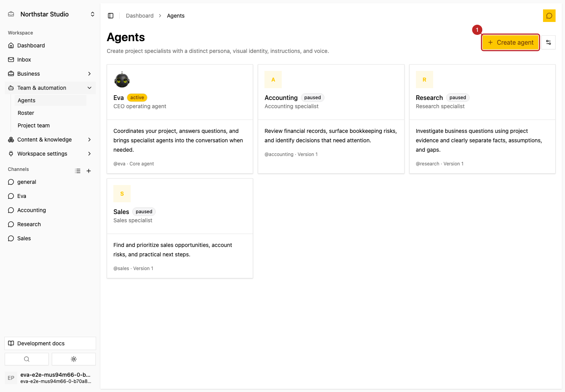The height and width of the screenshot is (392, 565).
Task: Open the Project team page
Action: coord(50,125)
